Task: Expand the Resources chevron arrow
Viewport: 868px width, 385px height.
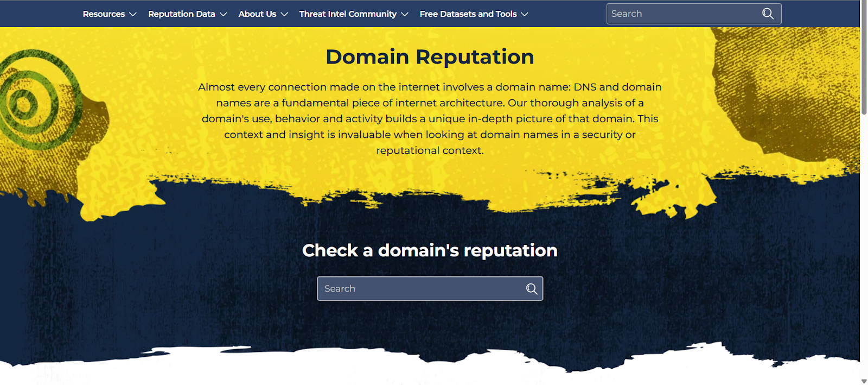Action: (x=133, y=14)
